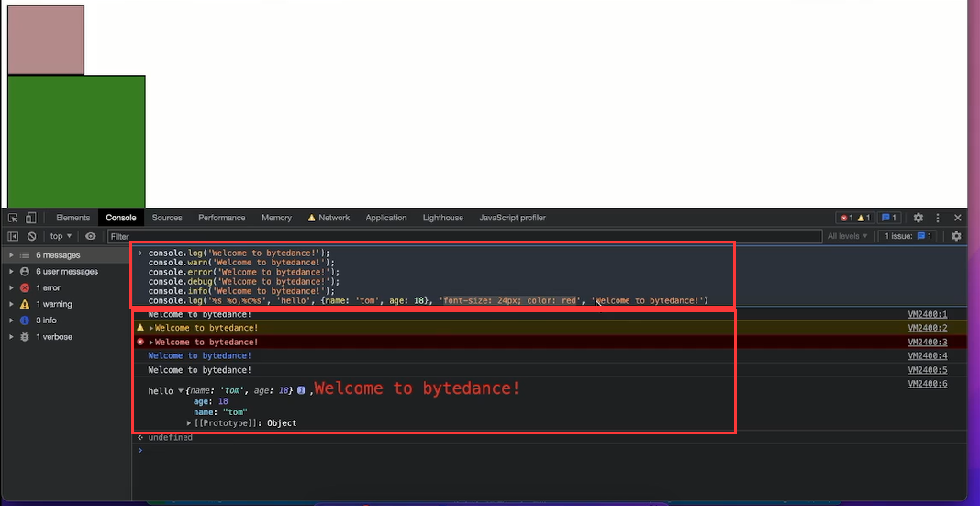
Task: Open source link VM2400:3
Action: (928, 343)
